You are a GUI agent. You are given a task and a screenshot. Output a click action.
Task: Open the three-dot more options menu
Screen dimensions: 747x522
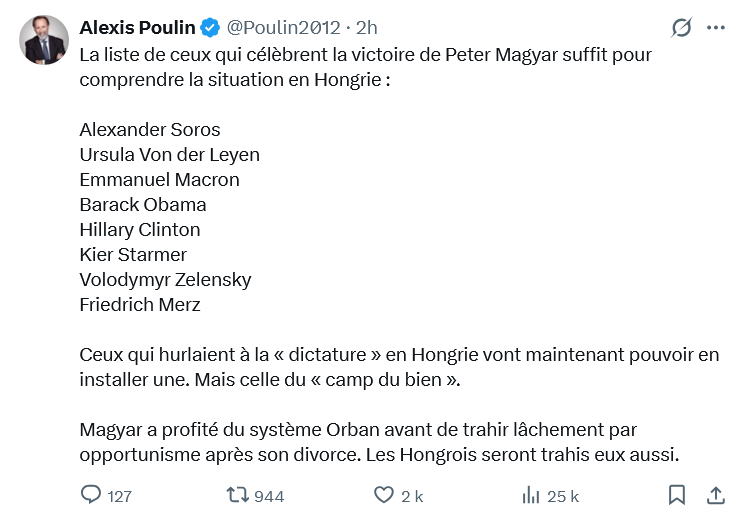(716, 28)
